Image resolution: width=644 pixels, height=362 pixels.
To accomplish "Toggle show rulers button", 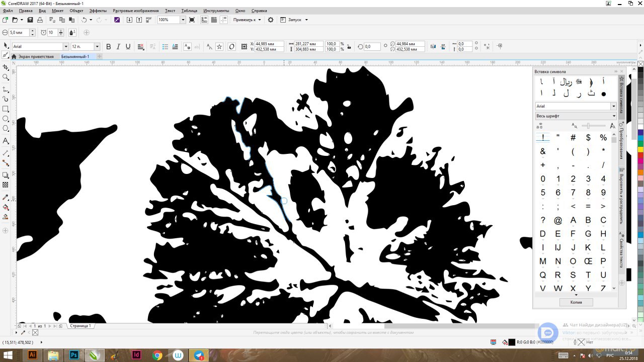I will (204, 20).
